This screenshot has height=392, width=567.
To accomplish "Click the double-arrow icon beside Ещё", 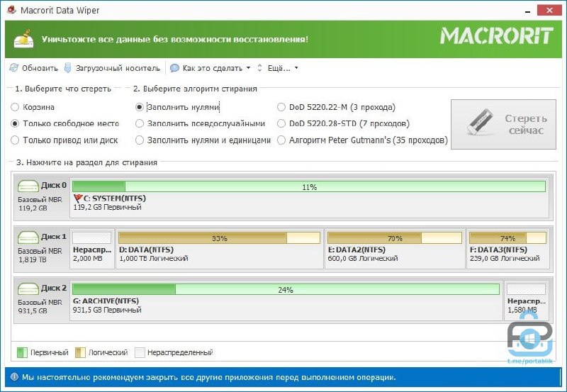I will [x=259, y=67].
